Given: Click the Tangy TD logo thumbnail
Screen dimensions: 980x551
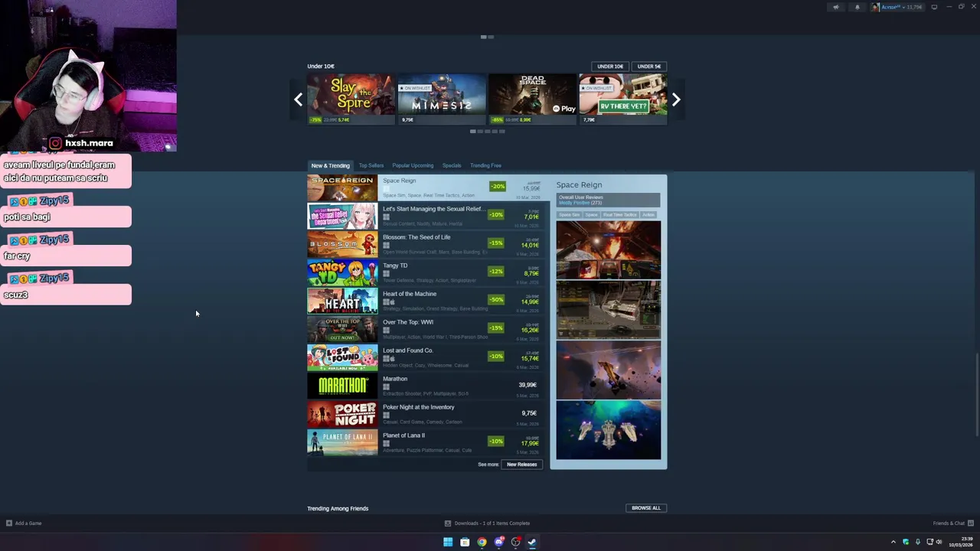Looking at the screenshot, I should click(x=342, y=273).
